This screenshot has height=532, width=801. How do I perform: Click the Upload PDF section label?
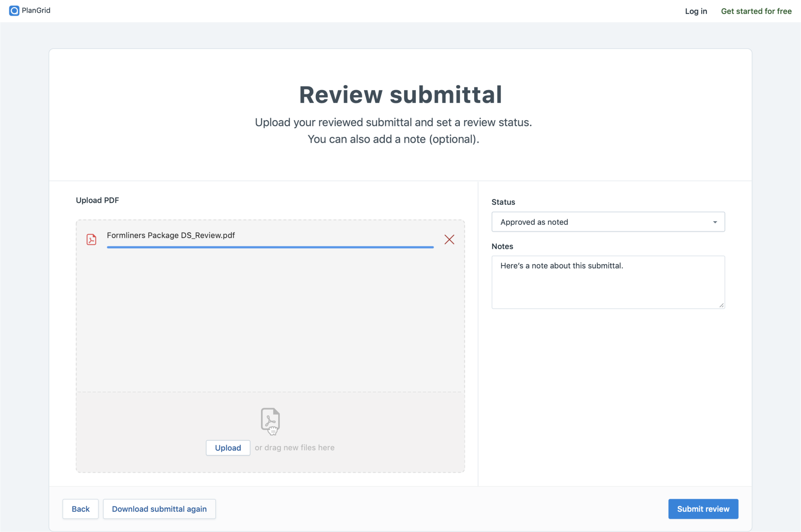(x=97, y=200)
